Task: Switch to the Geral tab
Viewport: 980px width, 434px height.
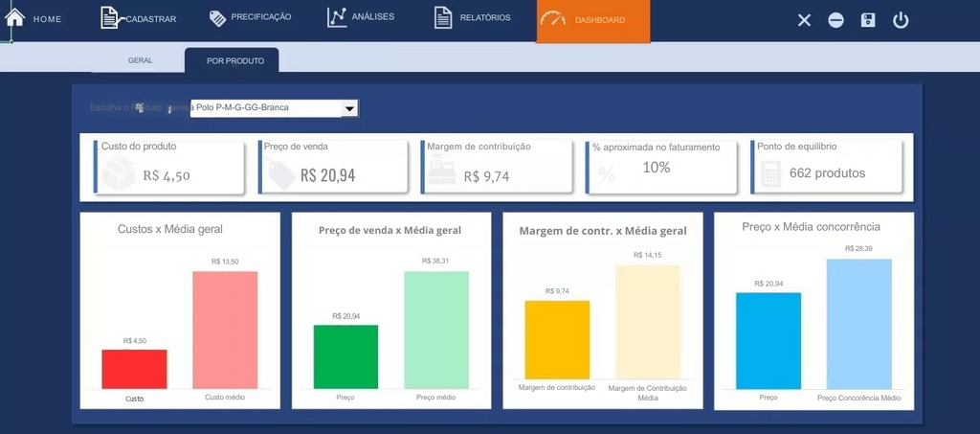Action: pyautogui.click(x=140, y=60)
